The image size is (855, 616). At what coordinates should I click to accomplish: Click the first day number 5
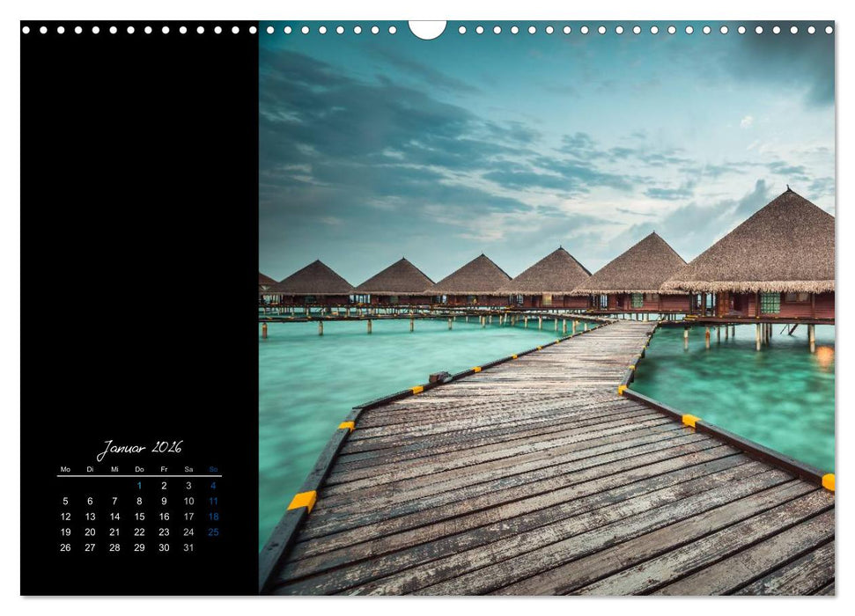point(64,502)
